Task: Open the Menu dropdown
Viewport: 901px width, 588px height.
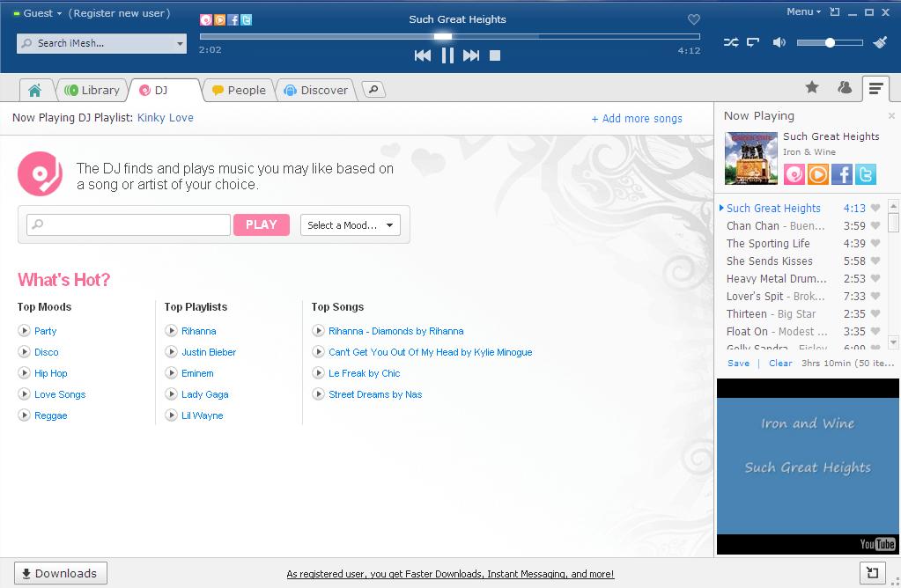Action: [x=803, y=11]
